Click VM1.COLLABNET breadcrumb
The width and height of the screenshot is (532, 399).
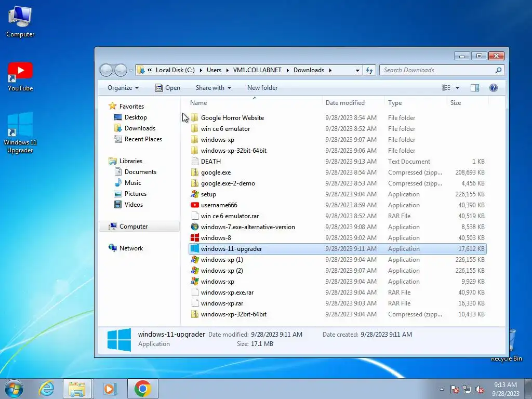click(257, 70)
